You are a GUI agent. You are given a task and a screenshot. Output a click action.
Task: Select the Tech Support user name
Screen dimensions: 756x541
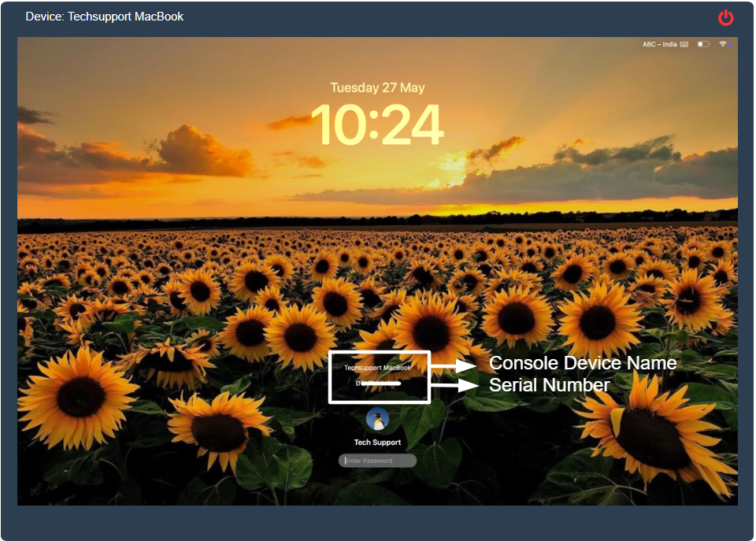[377, 443]
